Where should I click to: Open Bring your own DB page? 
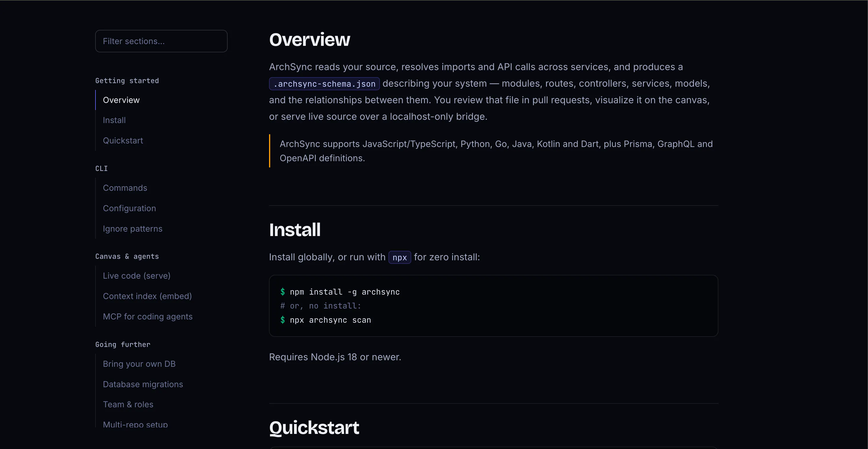(x=139, y=364)
